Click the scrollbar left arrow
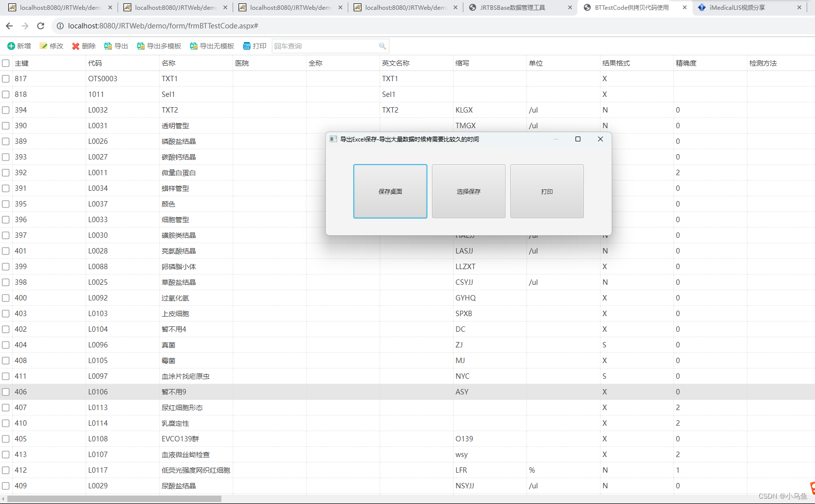 point(3,499)
